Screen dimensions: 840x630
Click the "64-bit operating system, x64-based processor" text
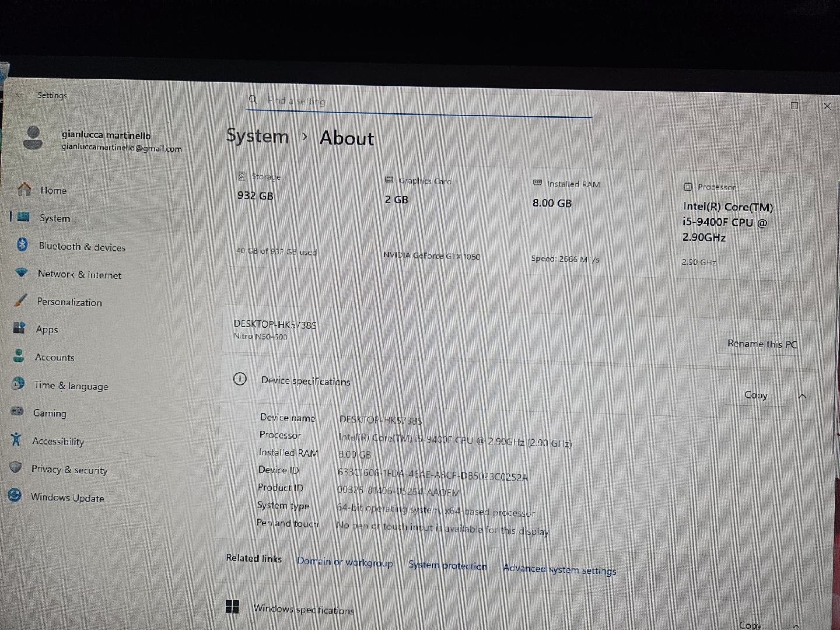[x=436, y=511]
